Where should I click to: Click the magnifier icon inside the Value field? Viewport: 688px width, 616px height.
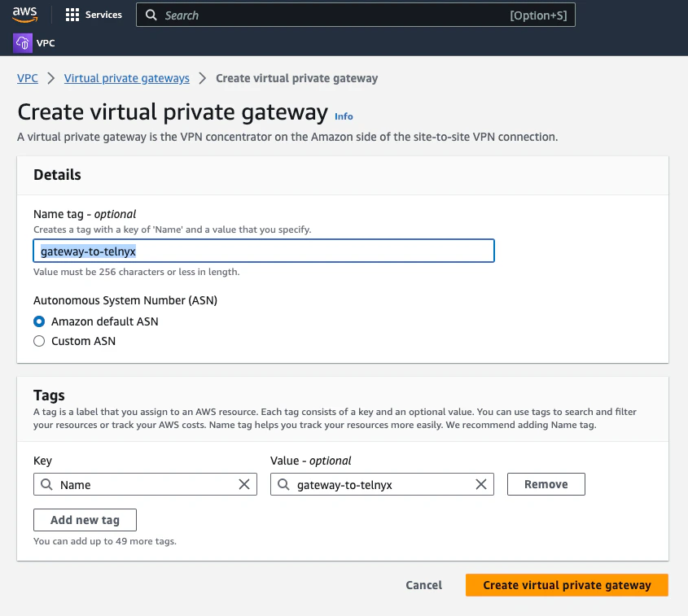point(283,484)
